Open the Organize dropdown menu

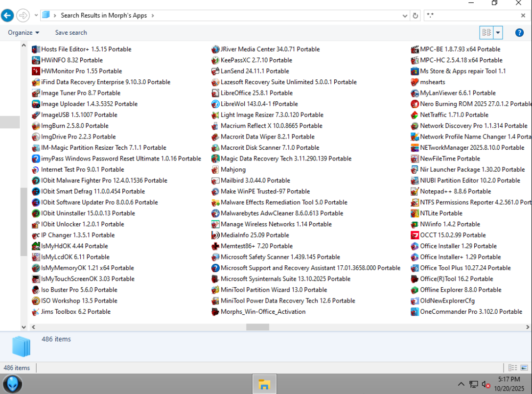pyautogui.click(x=24, y=33)
